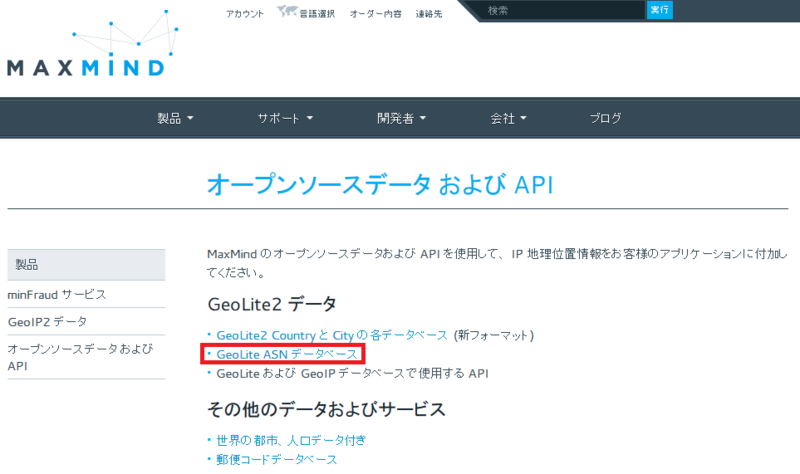Click the (新フォーマット) note text

[493, 335]
